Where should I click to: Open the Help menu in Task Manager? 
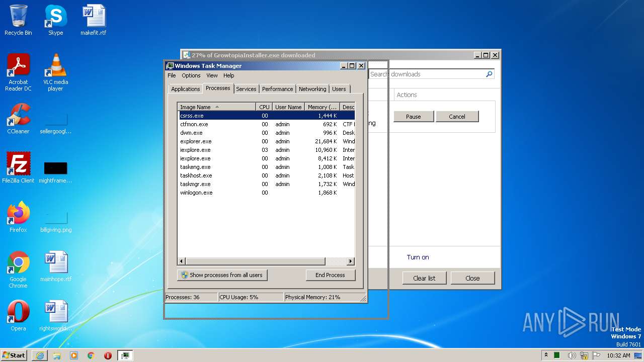228,75
